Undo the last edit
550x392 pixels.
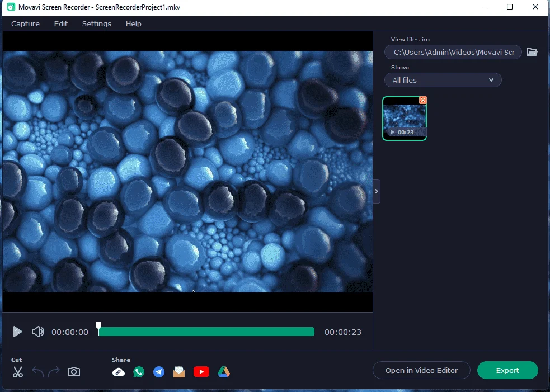[x=38, y=372]
